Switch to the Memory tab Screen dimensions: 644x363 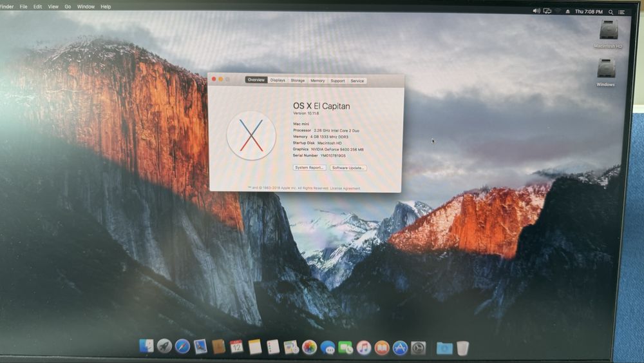[317, 81]
